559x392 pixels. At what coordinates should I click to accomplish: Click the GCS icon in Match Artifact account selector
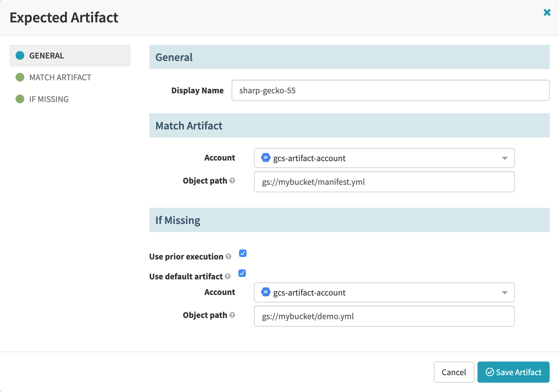pyautogui.click(x=266, y=158)
